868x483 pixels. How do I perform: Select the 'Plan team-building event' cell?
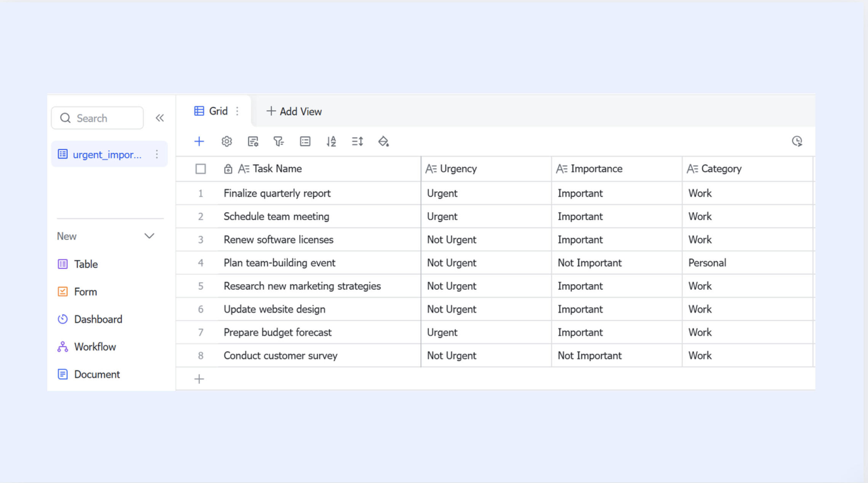(319, 263)
